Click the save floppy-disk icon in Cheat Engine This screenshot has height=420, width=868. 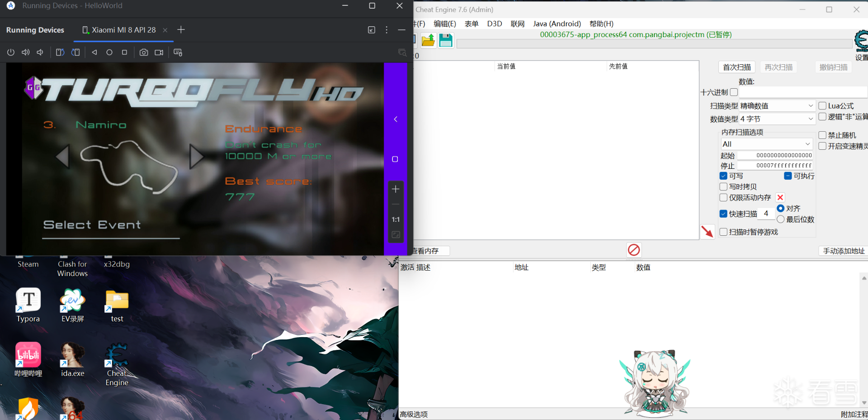pos(446,41)
